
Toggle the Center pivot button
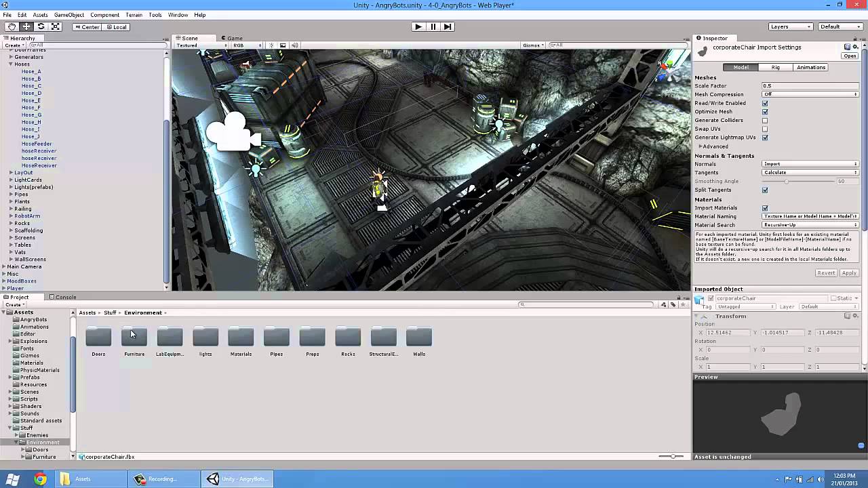(86, 27)
